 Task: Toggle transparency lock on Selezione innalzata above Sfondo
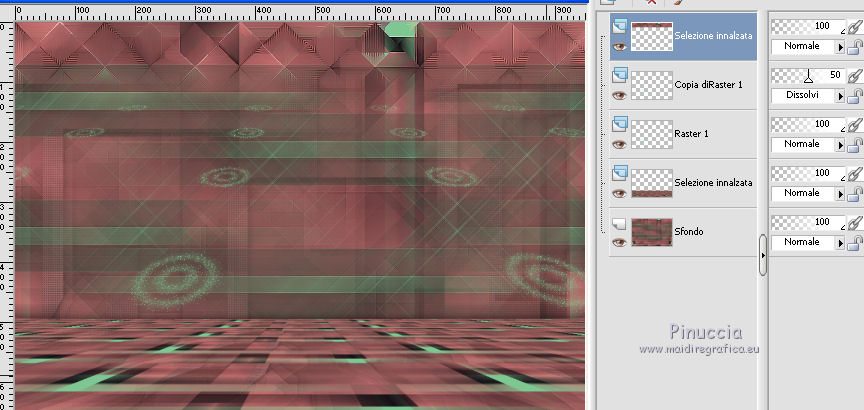click(855, 195)
